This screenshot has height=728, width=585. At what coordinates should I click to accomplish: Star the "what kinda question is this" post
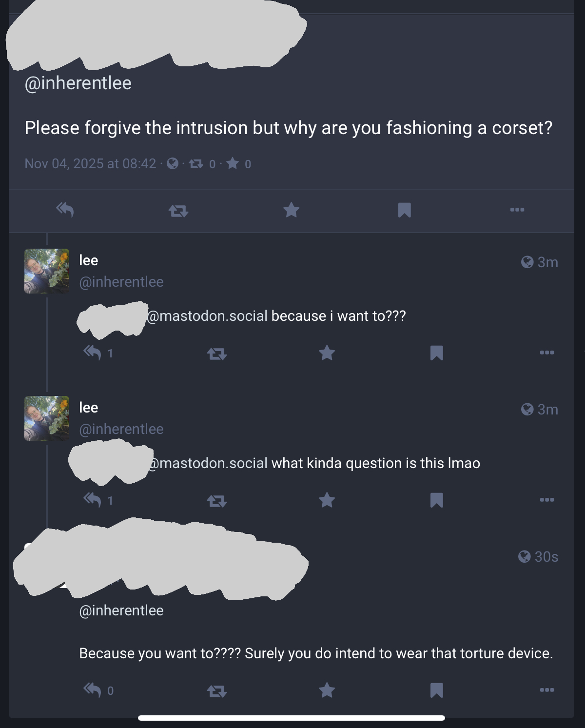coord(327,500)
